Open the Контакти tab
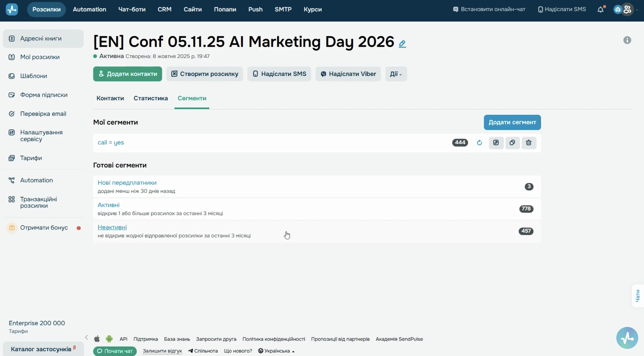The height and width of the screenshot is (356, 644). click(110, 98)
